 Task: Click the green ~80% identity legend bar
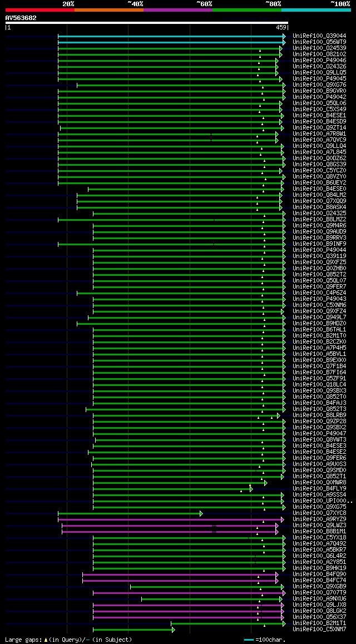[247, 10]
